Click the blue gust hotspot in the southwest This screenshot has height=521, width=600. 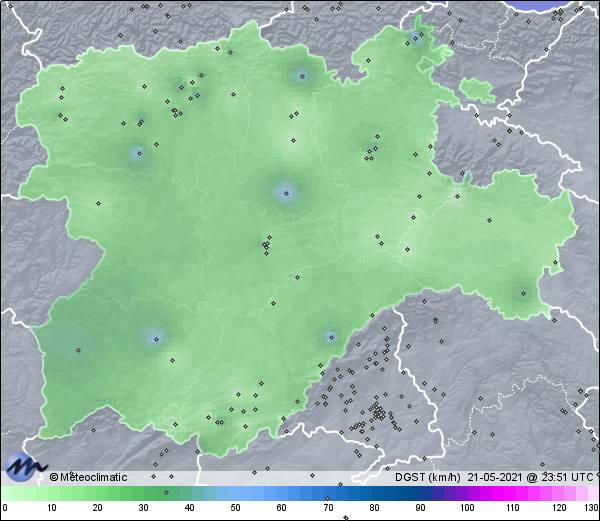tap(155, 338)
